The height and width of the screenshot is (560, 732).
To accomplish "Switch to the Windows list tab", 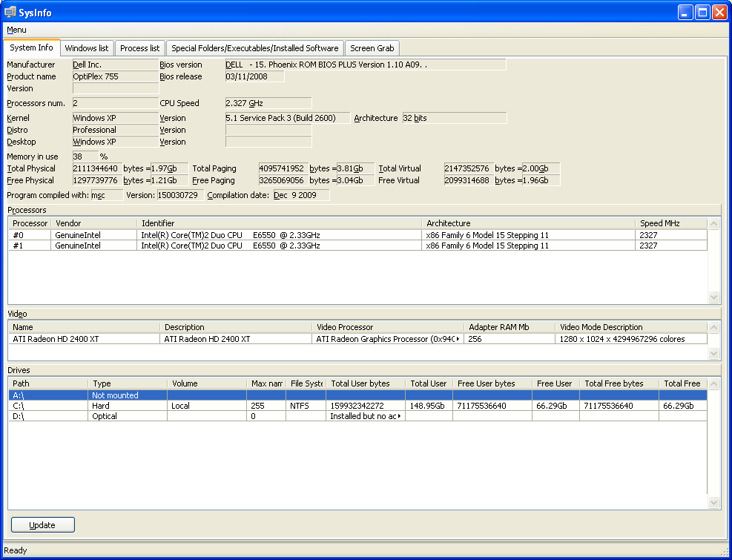I will [87, 48].
